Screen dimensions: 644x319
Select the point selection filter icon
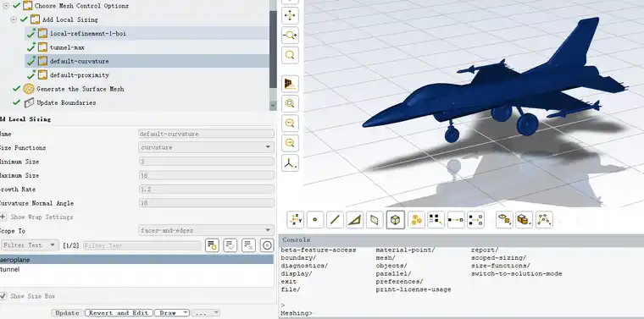pyautogui.click(x=315, y=220)
